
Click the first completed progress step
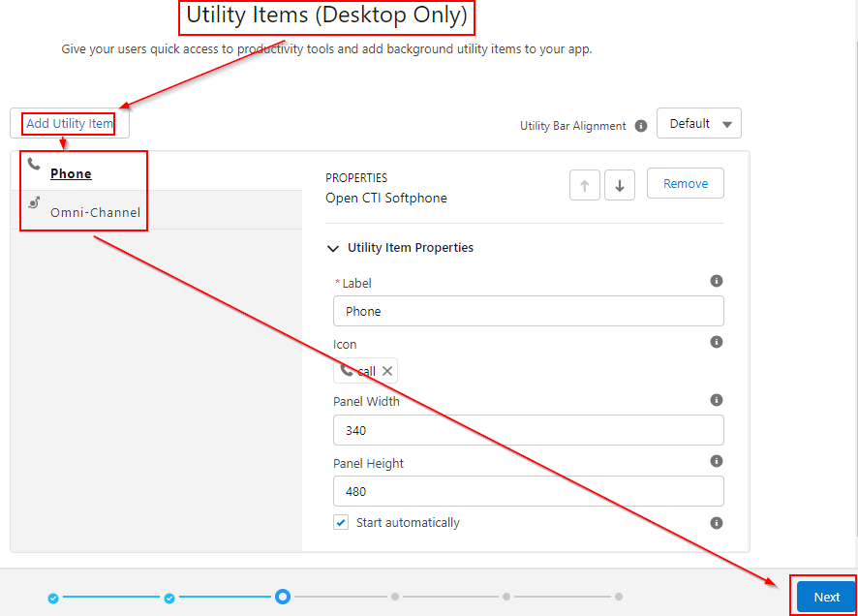(x=53, y=598)
